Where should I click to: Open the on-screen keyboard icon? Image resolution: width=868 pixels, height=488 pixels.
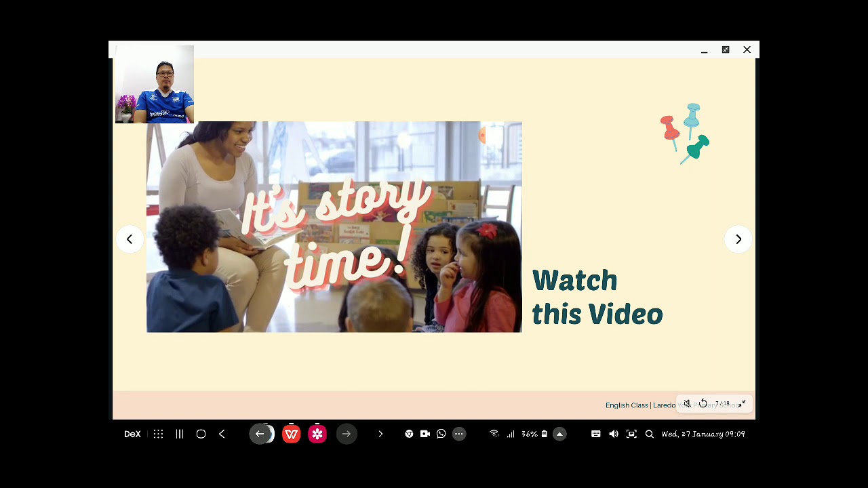(x=596, y=434)
